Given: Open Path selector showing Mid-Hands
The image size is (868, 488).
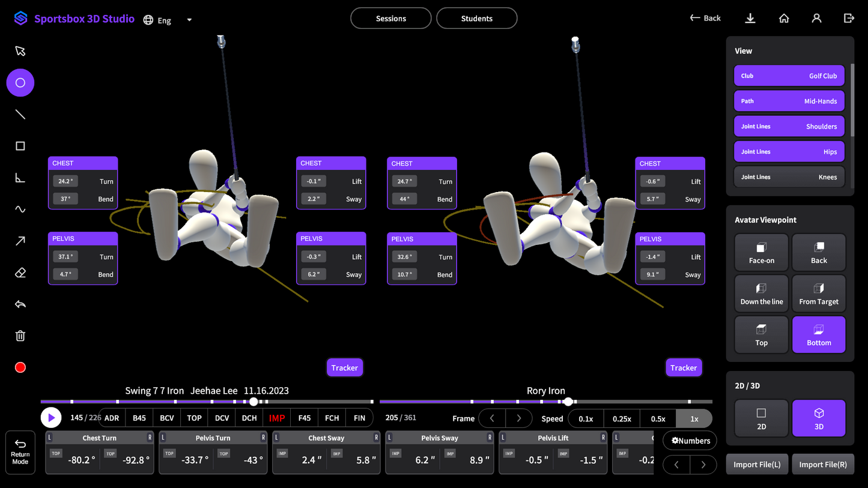Looking at the screenshot, I should 789,101.
